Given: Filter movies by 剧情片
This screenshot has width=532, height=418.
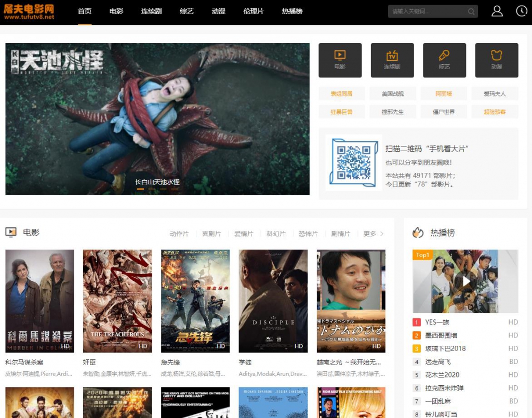Looking at the screenshot, I should click(340, 234).
